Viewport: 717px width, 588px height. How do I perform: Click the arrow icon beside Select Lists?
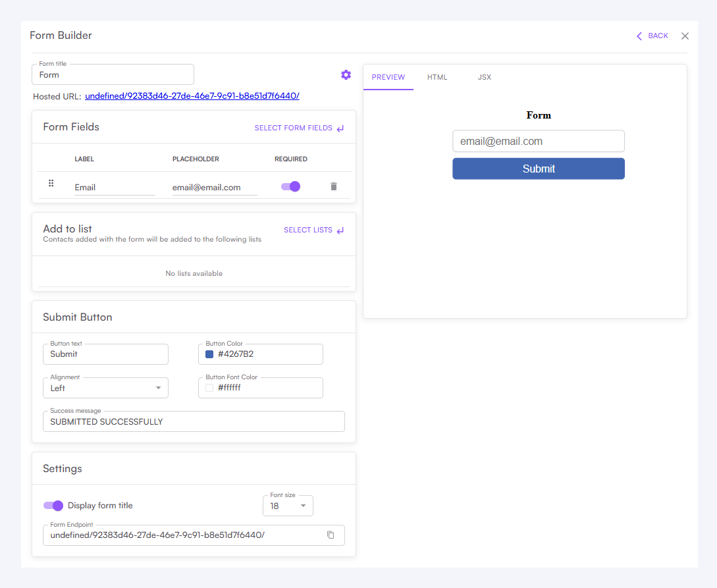340,230
